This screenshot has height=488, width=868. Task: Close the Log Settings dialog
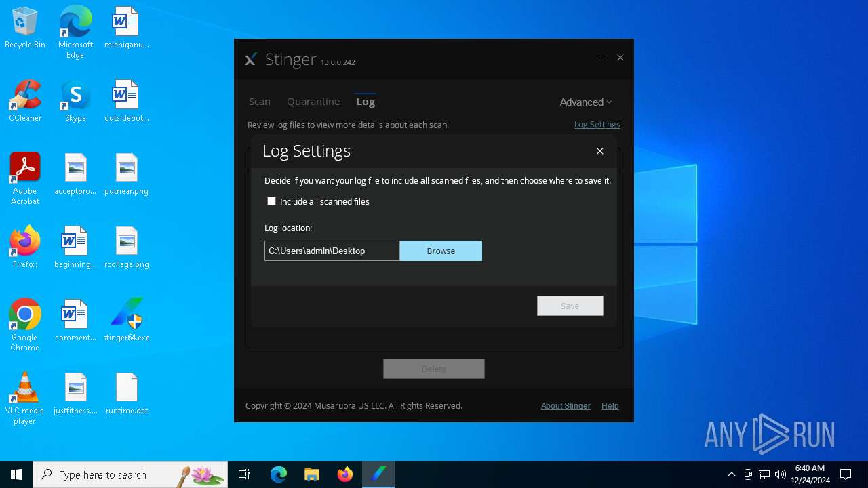pyautogui.click(x=600, y=151)
